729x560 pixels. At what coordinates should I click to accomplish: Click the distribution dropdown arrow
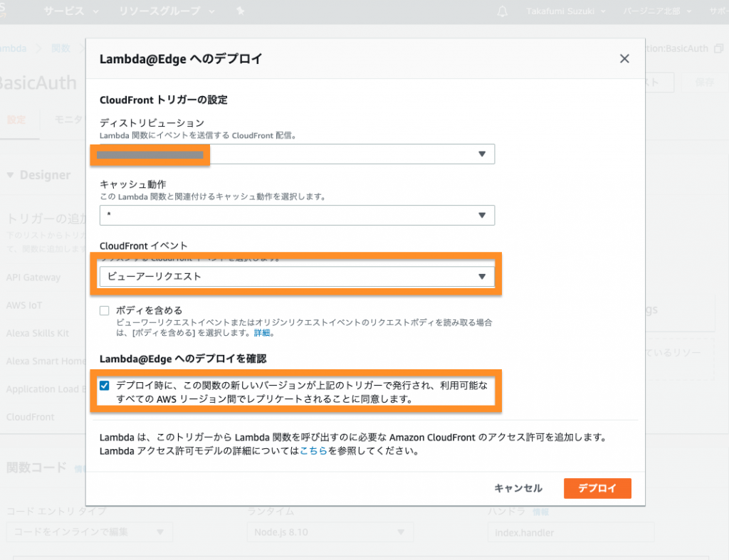481,154
